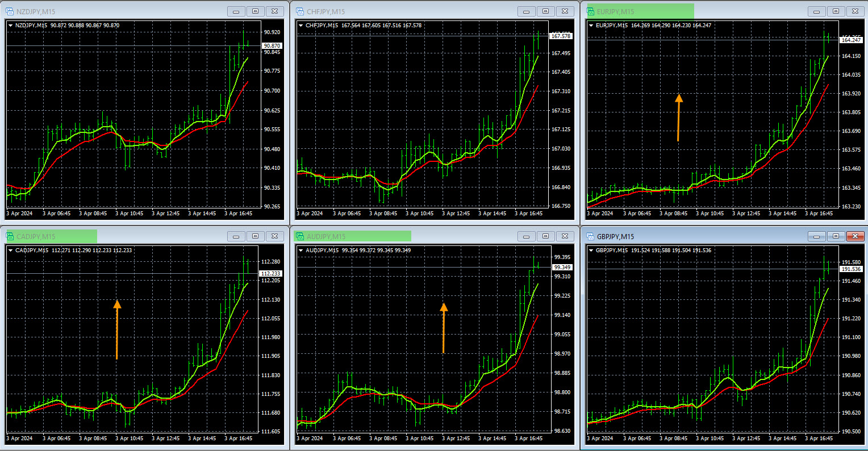This screenshot has height=451, width=868.
Task: Expand the NZDJPY,M15 chart dropdown triangle
Action: (10, 26)
